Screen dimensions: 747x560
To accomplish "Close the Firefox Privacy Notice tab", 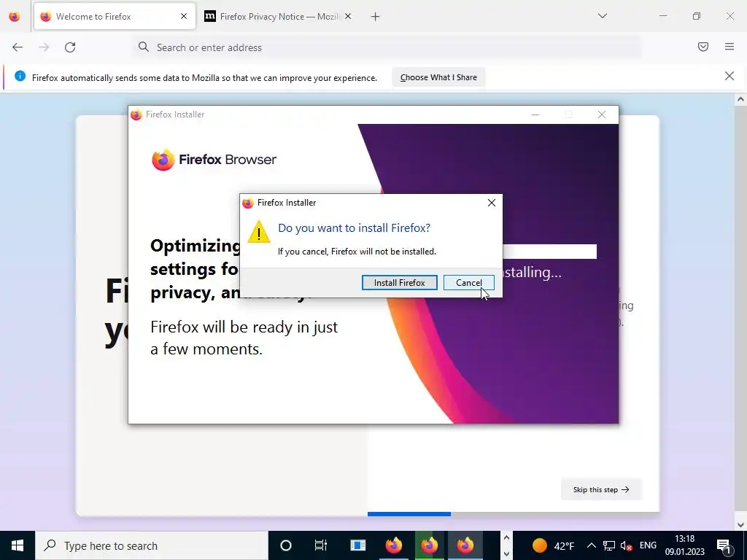I will tap(348, 17).
